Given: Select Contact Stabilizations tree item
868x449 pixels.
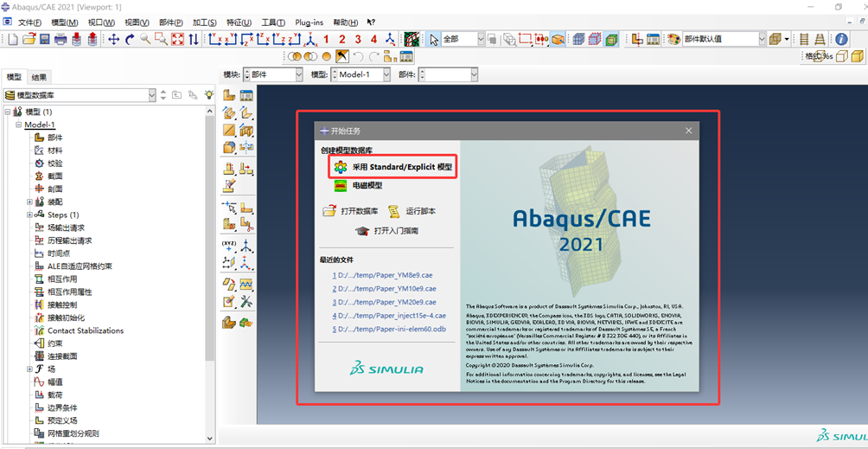Looking at the screenshot, I should click(x=86, y=330).
